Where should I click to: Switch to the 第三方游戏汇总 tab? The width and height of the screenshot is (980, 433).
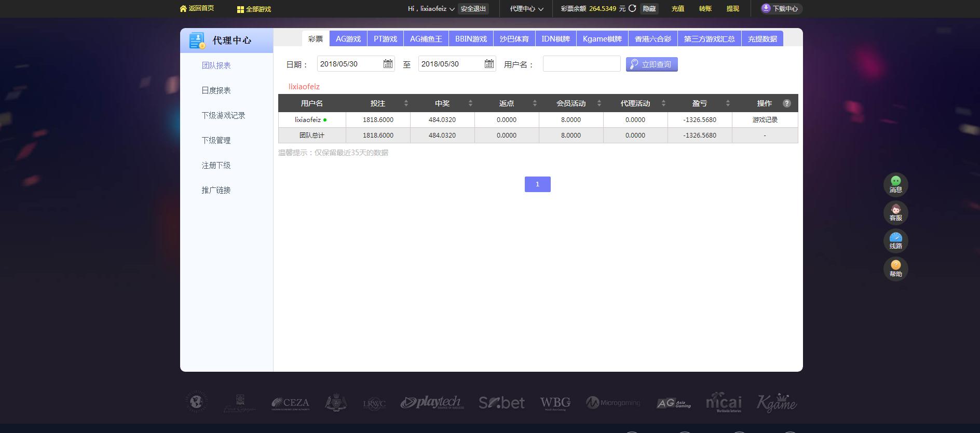710,39
